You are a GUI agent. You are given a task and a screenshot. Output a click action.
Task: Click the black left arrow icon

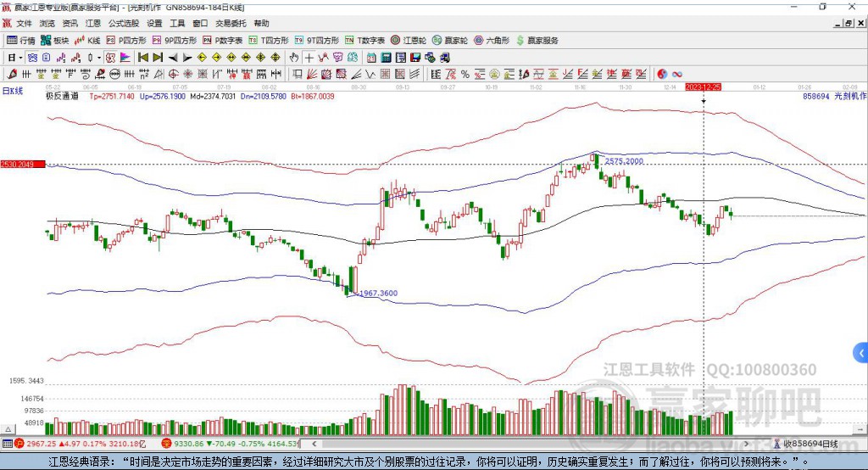coord(173,58)
